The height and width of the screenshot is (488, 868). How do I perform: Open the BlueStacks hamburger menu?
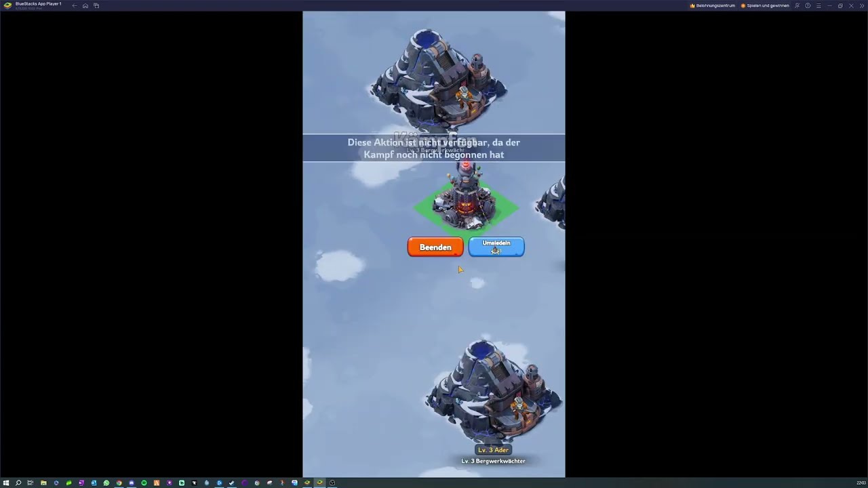818,5
